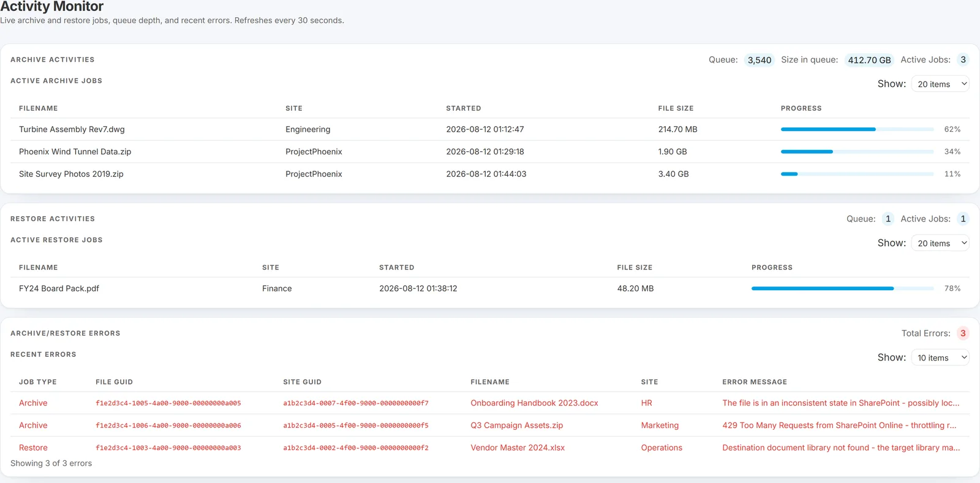Image resolution: width=980 pixels, height=483 pixels.
Task: Click file GUID ending in a003
Action: click(x=168, y=447)
